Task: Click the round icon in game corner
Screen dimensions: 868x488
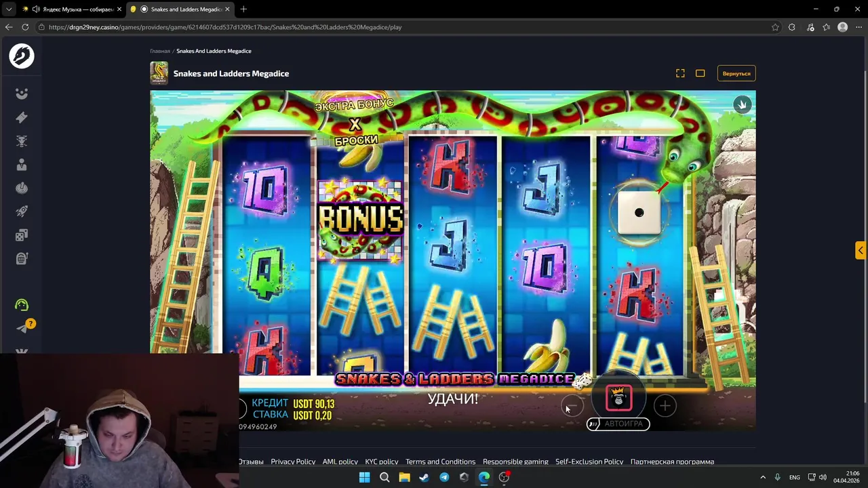Action: pyautogui.click(x=743, y=104)
